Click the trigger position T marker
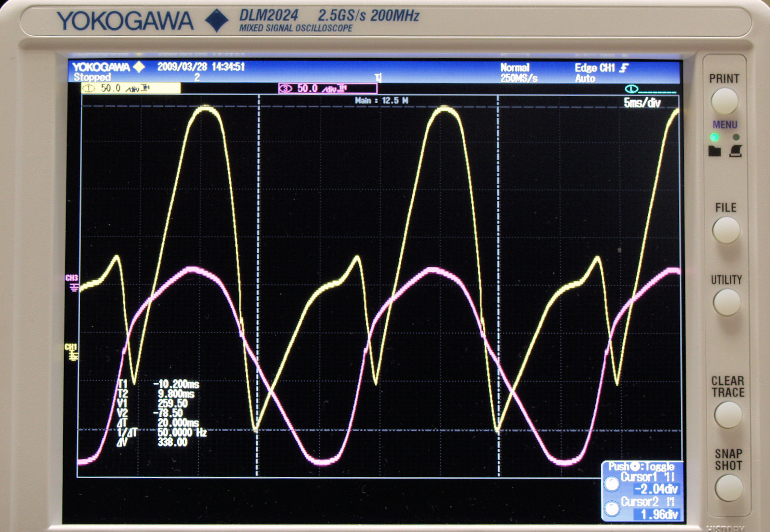 coord(379,78)
